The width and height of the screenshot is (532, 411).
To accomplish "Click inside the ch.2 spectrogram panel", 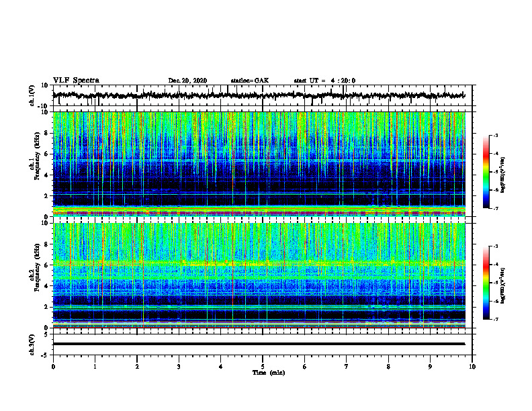I will click(259, 275).
